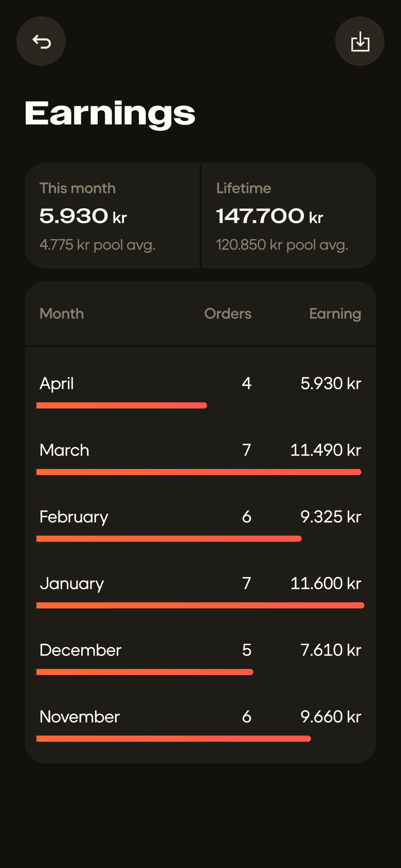Screen dimensions: 401x868
Task: Click the March orange earnings bar
Action: [199, 472]
